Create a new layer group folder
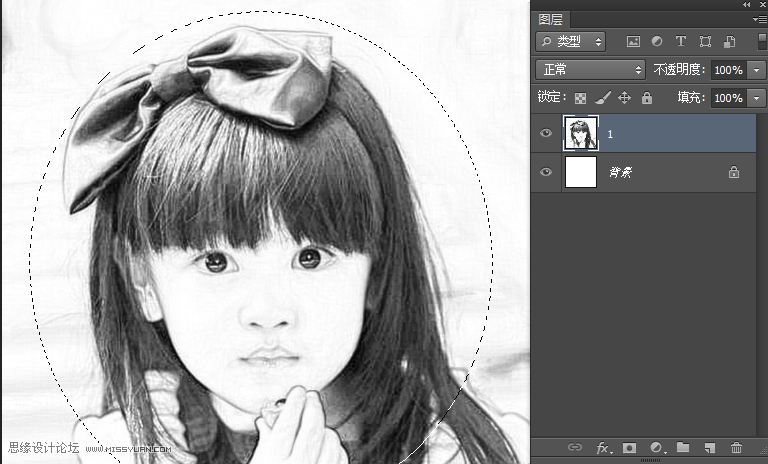The image size is (768, 464). [x=683, y=447]
